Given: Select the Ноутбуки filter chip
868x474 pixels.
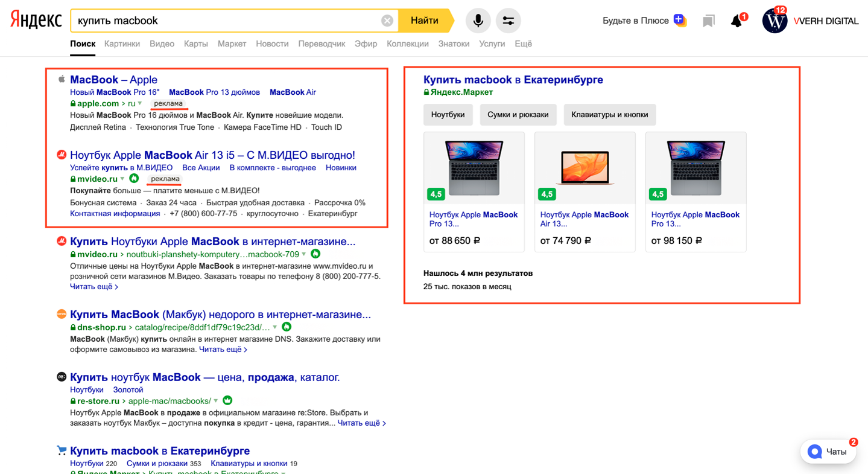Looking at the screenshot, I should coord(448,115).
